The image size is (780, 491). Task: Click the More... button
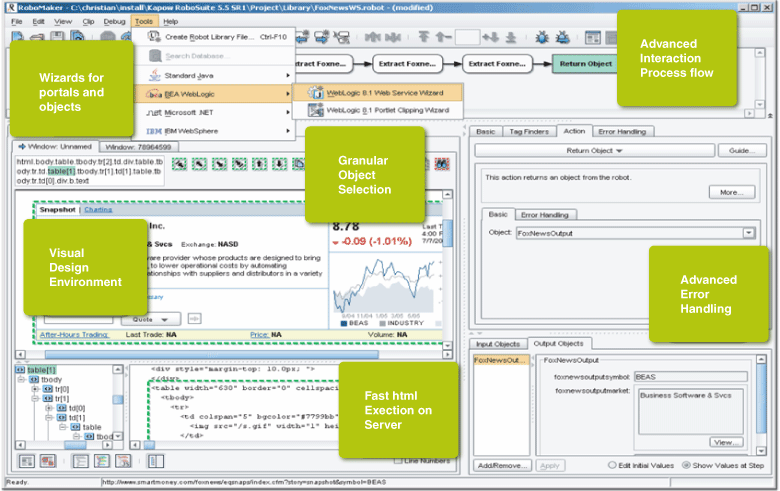(731, 192)
